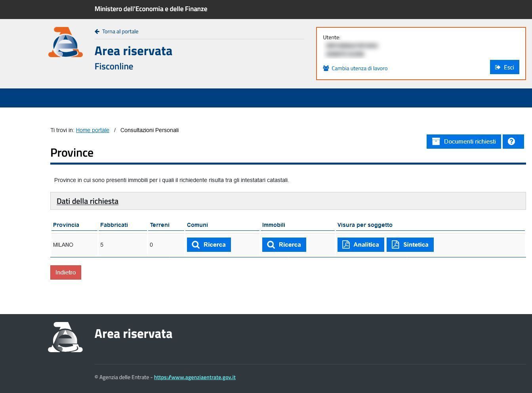Click Cambia utenza di lavoro link
The height and width of the screenshot is (393, 532).
click(x=359, y=68)
